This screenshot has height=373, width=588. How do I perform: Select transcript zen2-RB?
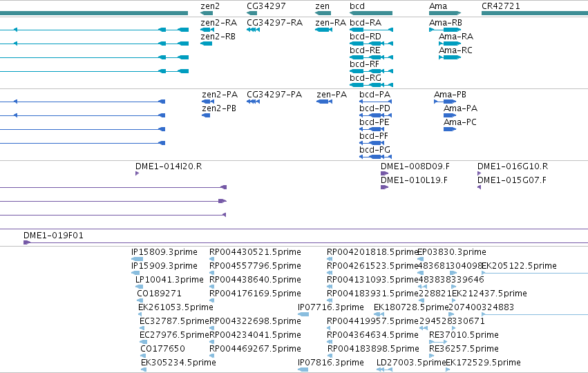click(x=218, y=37)
